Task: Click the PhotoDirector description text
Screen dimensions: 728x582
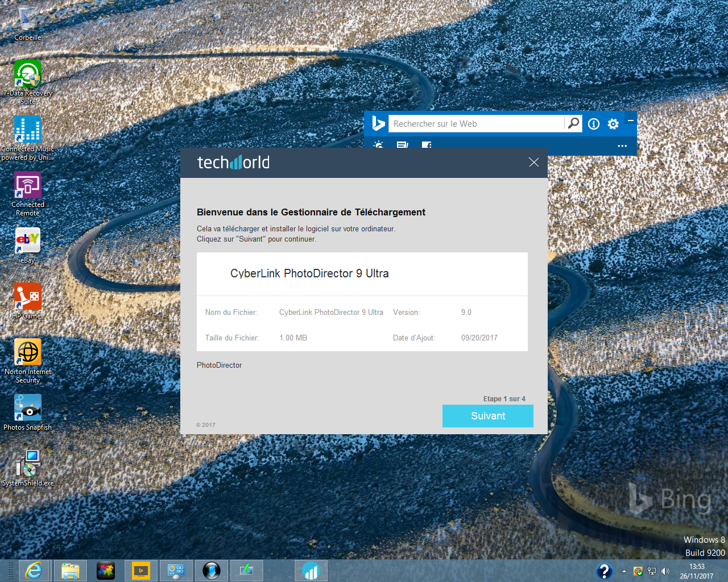Action: pos(220,365)
